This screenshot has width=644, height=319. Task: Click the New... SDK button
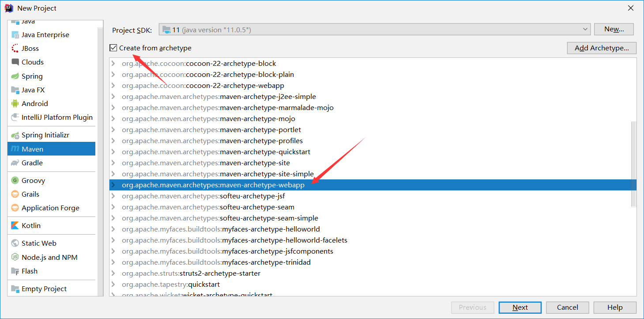pos(614,29)
